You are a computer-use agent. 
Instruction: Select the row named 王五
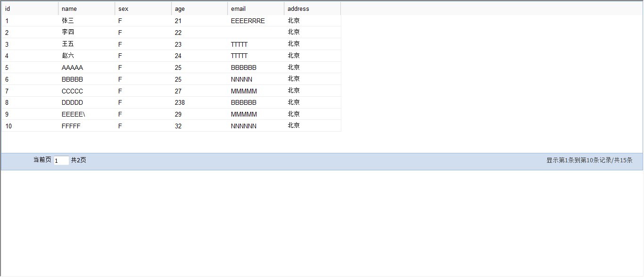(68, 44)
